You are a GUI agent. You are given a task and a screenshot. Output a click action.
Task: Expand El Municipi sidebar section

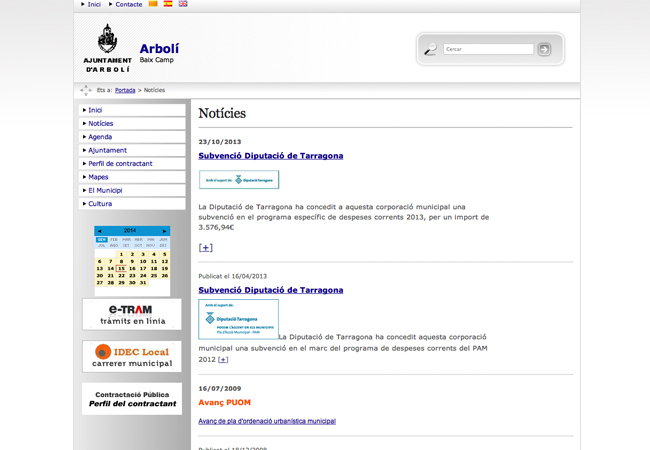coord(105,190)
